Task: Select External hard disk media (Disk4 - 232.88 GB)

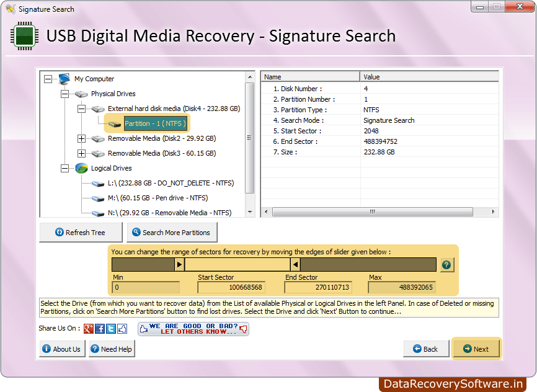Action: (174, 109)
